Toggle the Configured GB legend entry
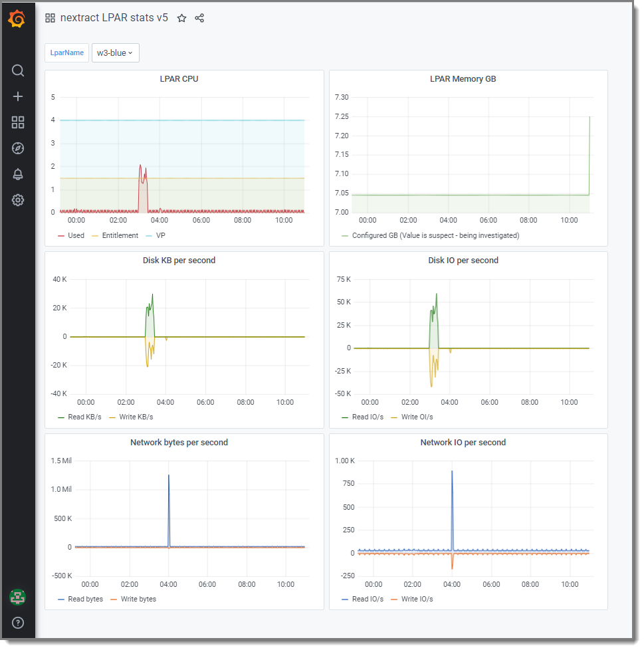644x650 pixels. point(435,235)
